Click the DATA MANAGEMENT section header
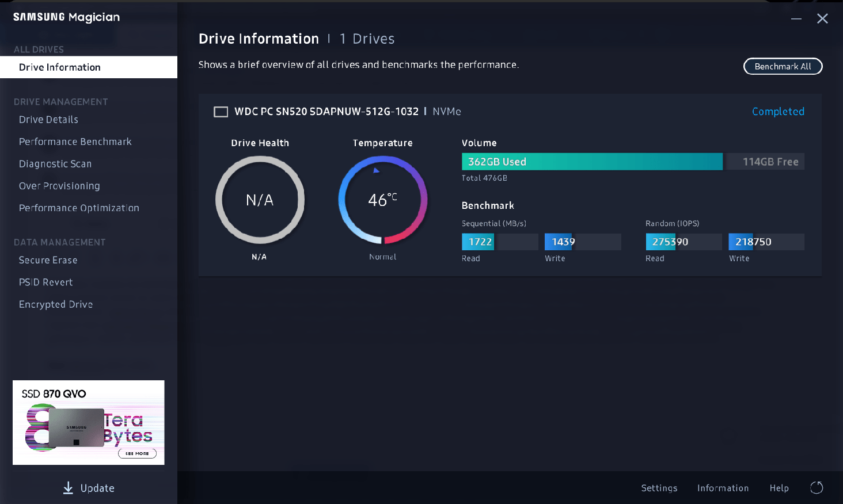Viewport: 843px width, 504px height. [60, 242]
